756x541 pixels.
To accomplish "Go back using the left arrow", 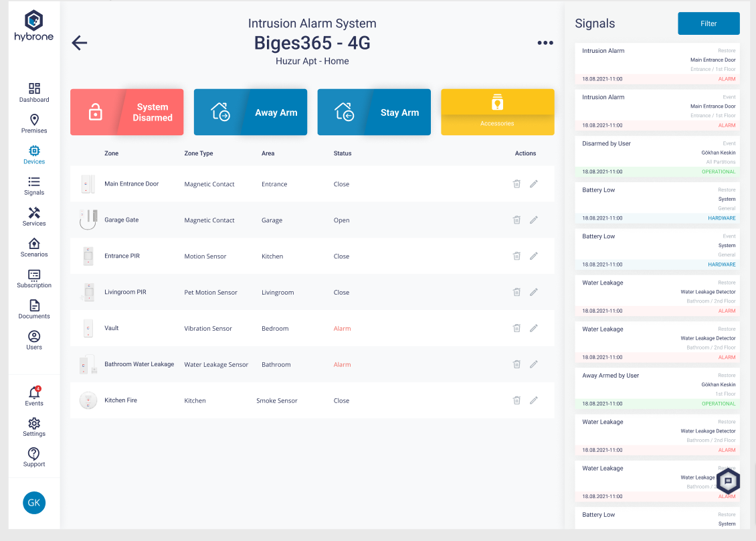I will pyautogui.click(x=80, y=43).
